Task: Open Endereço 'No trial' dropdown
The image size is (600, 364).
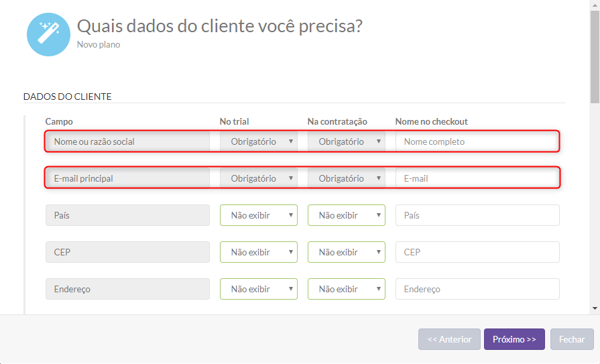Action: (258, 289)
